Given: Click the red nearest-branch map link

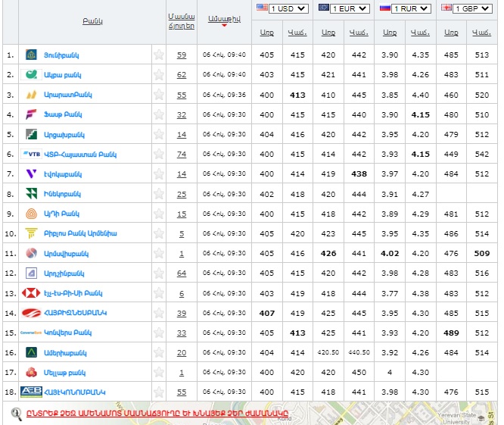Looking at the screenshot, I should (158, 414).
